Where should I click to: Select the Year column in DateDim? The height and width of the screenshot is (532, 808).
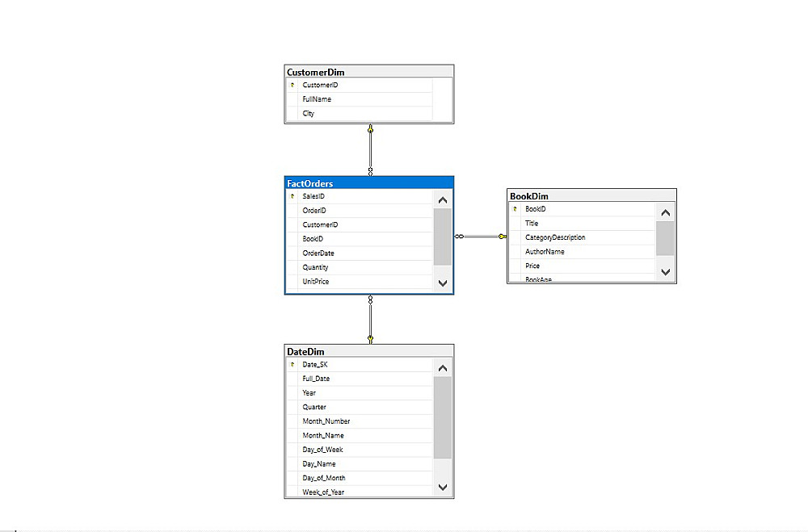[x=360, y=393]
